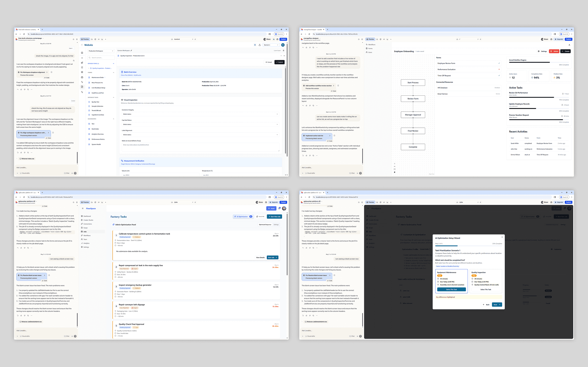Collapse the Database Tasks section
The height and width of the screenshot is (367, 588).
113,97
